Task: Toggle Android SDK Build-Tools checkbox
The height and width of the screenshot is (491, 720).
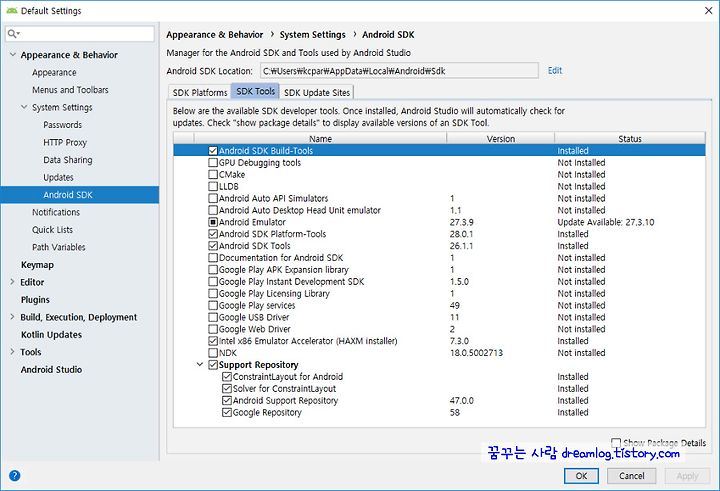Action: pyautogui.click(x=213, y=151)
